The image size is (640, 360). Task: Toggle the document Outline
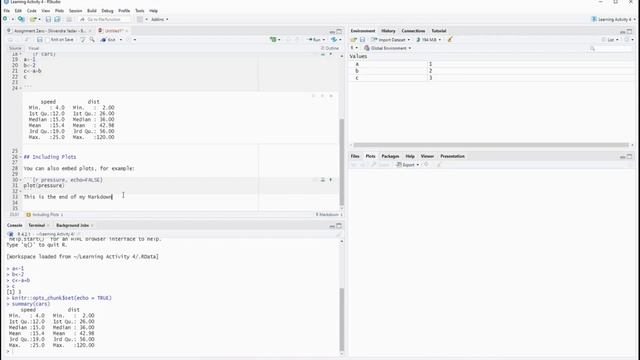click(330, 48)
